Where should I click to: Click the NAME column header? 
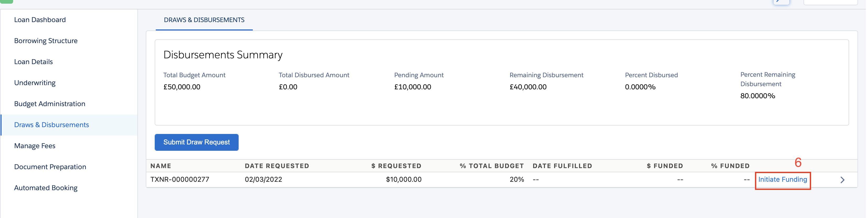(x=161, y=166)
